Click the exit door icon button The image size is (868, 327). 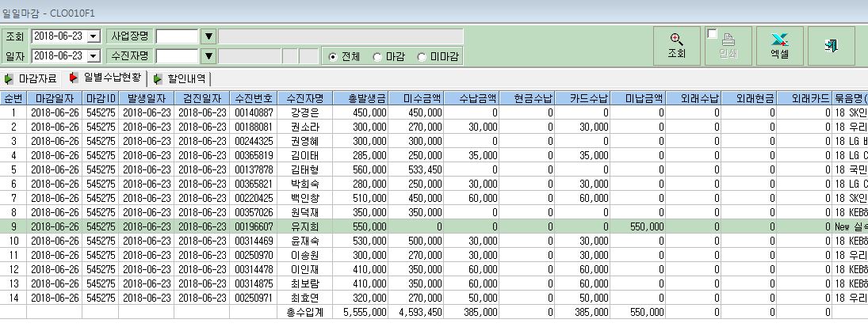[831, 46]
